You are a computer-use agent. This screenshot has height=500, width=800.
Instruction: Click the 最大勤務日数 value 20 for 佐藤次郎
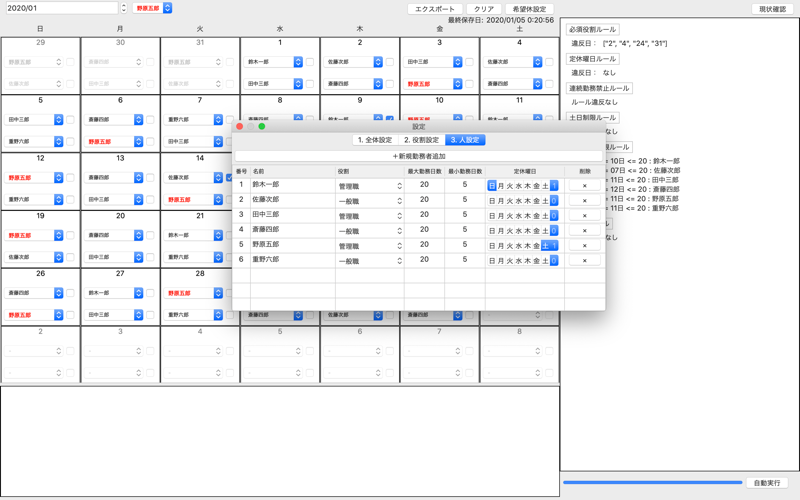click(x=424, y=199)
